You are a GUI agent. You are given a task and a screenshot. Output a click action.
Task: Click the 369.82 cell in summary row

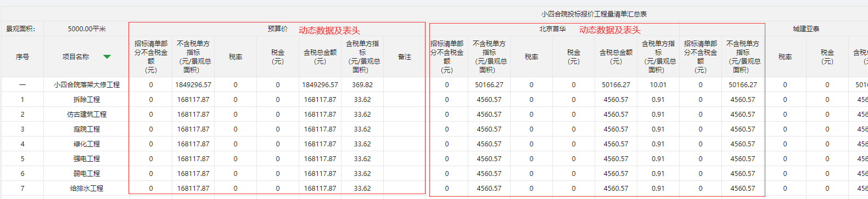362,85
